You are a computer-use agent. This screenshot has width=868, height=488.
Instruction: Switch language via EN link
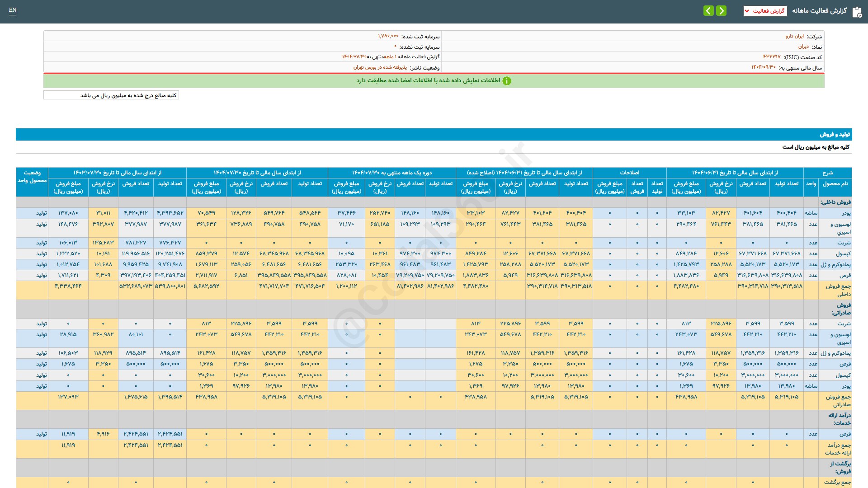tap(13, 10)
